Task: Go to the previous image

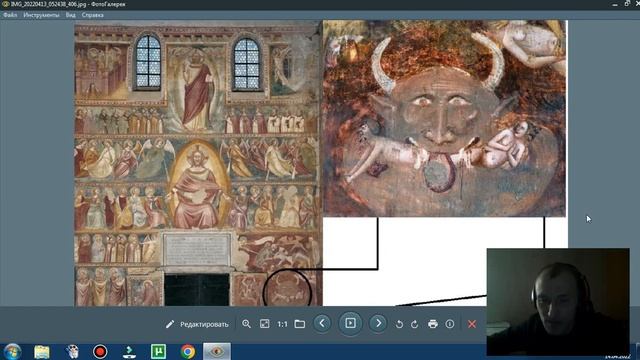Action: pos(322,323)
